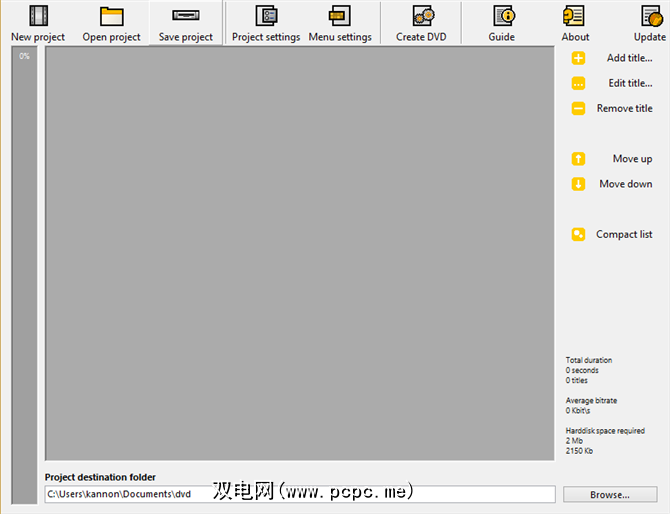Screen dimensions: 670x514
Task: Click the 'Average bitrate' statistics label
Action: pos(591,401)
